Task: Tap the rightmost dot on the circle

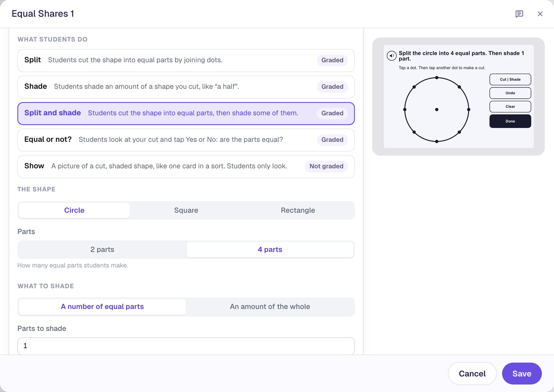Action: coord(469,110)
